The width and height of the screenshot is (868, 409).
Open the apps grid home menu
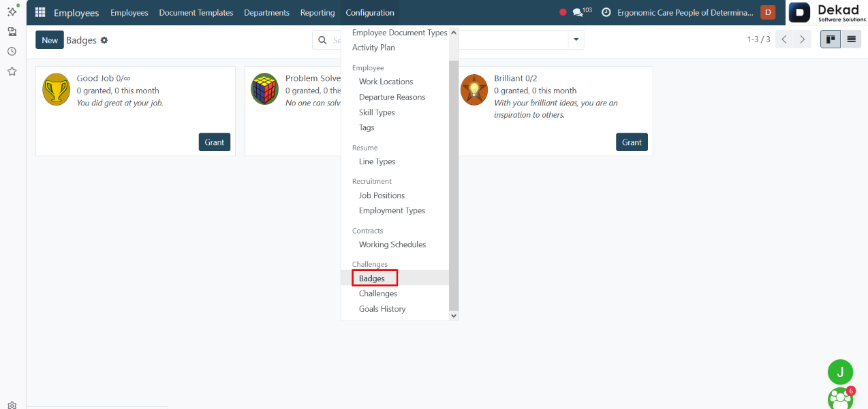(40, 12)
